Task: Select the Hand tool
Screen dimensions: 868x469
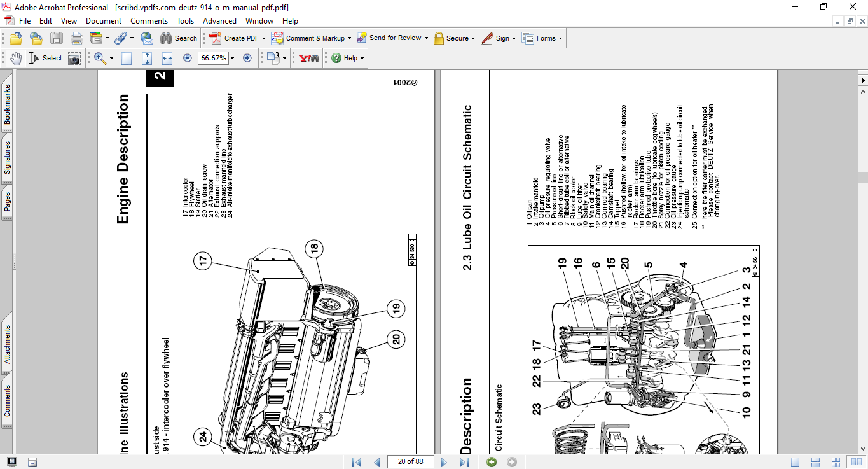Action: (x=15, y=58)
